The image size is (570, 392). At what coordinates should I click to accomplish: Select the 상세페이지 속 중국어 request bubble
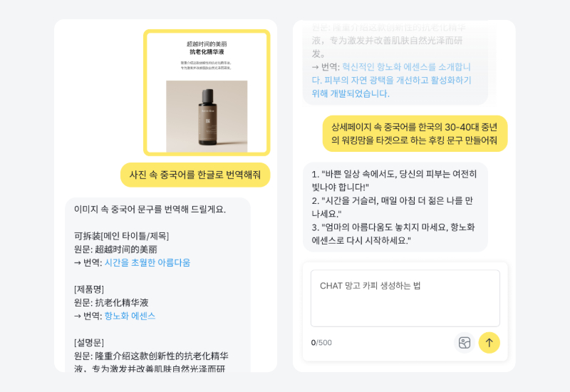click(415, 133)
